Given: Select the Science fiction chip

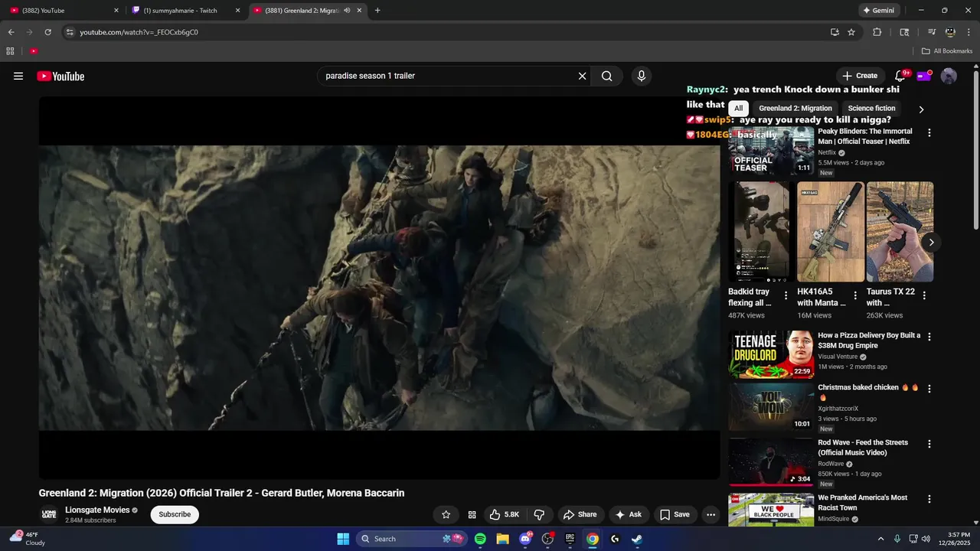Looking at the screenshot, I should tap(871, 109).
